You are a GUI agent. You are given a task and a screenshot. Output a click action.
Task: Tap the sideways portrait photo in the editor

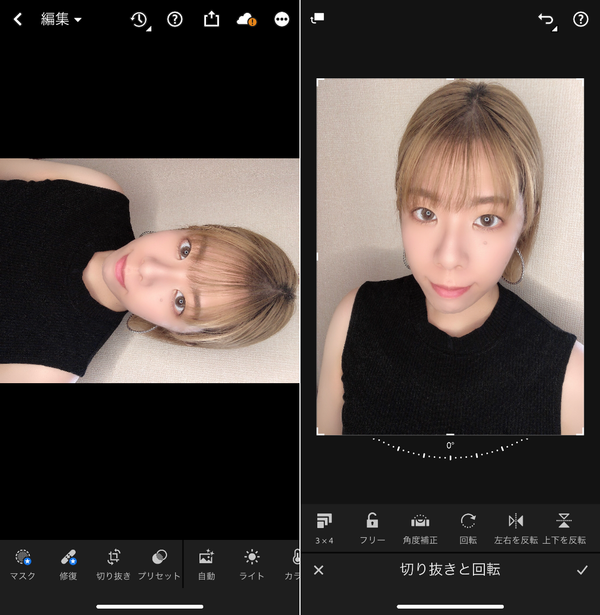(x=149, y=270)
